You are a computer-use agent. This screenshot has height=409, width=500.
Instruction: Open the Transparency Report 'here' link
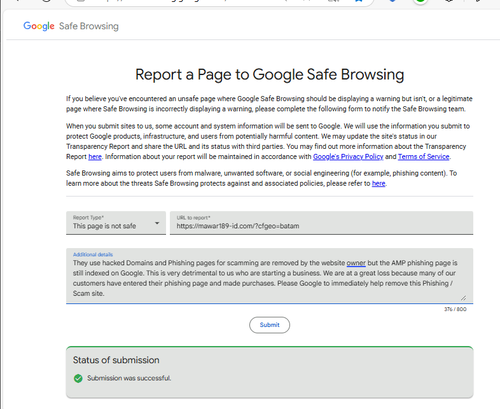[95, 157]
